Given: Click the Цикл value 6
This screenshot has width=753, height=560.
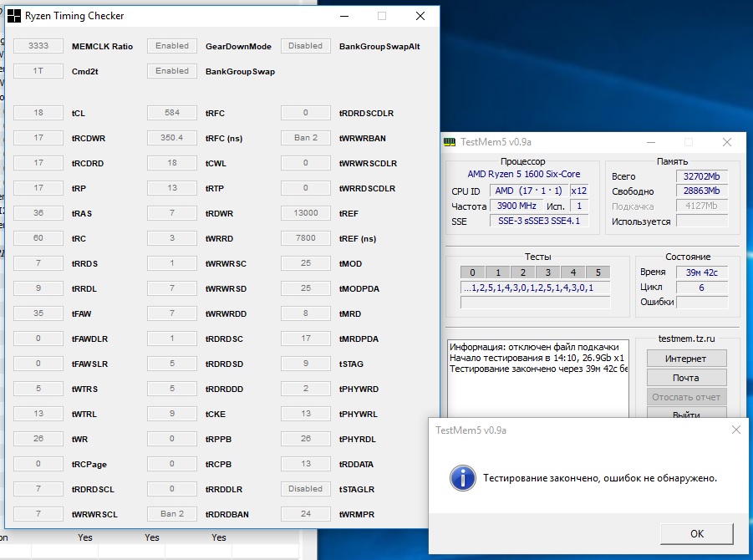Looking at the screenshot, I should pyautogui.click(x=702, y=288).
